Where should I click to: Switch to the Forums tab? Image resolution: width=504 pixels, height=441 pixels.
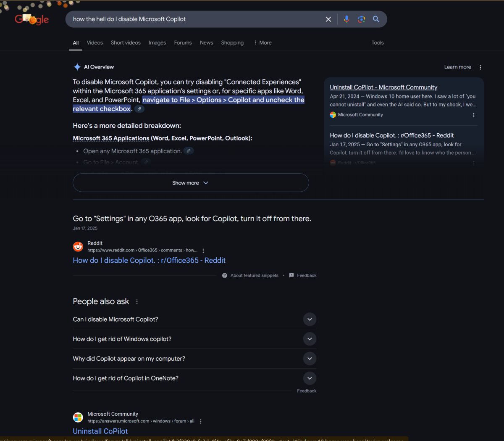pyautogui.click(x=183, y=43)
